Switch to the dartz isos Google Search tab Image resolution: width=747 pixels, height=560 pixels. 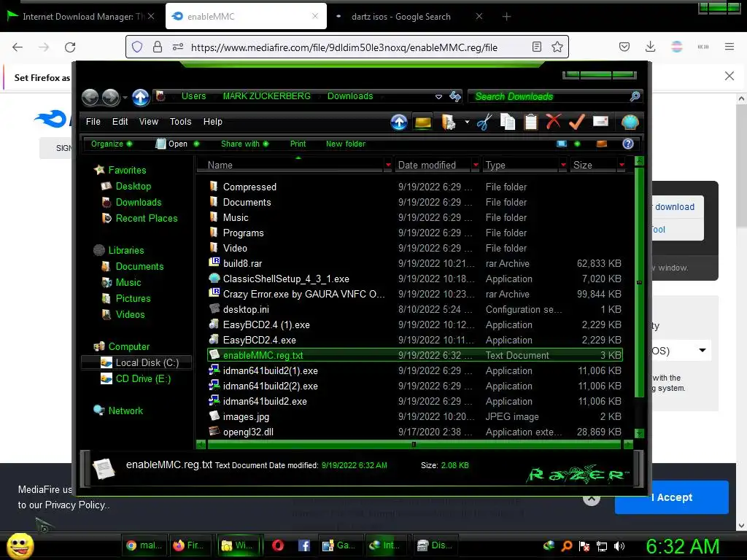point(407,17)
